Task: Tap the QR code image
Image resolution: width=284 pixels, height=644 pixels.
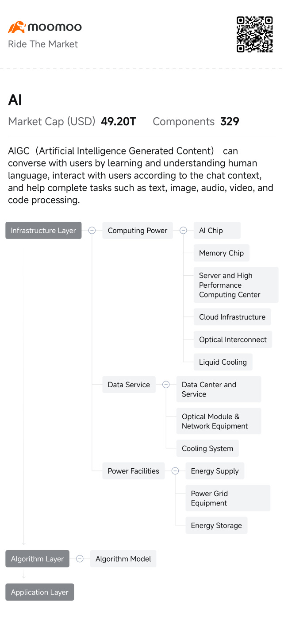Action: (x=254, y=35)
